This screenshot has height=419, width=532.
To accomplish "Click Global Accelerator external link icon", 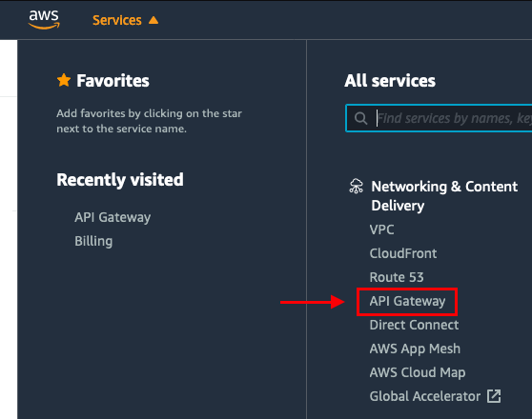I will click(x=494, y=396).
